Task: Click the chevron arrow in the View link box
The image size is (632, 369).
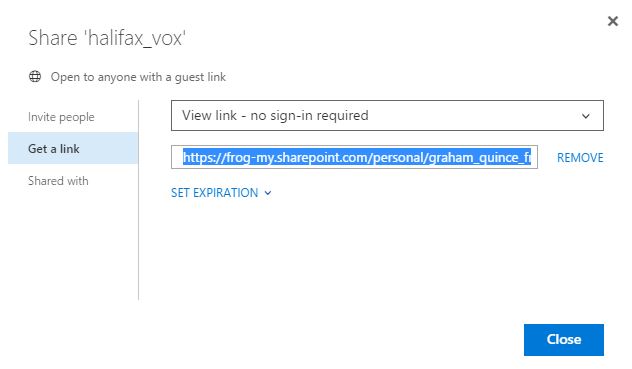Action: [x=586, y=116]
